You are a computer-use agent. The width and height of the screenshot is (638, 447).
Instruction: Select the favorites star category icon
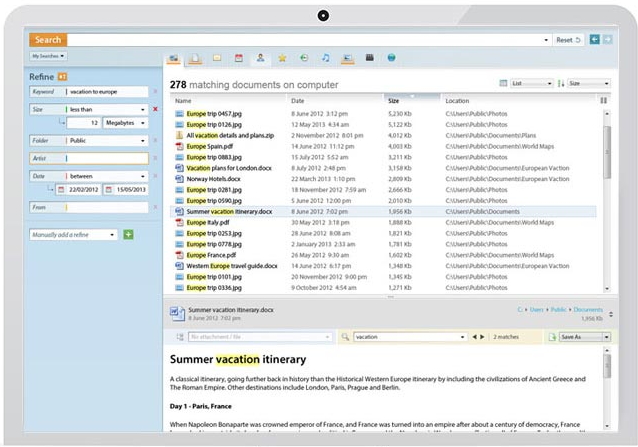tap(282, 58)
